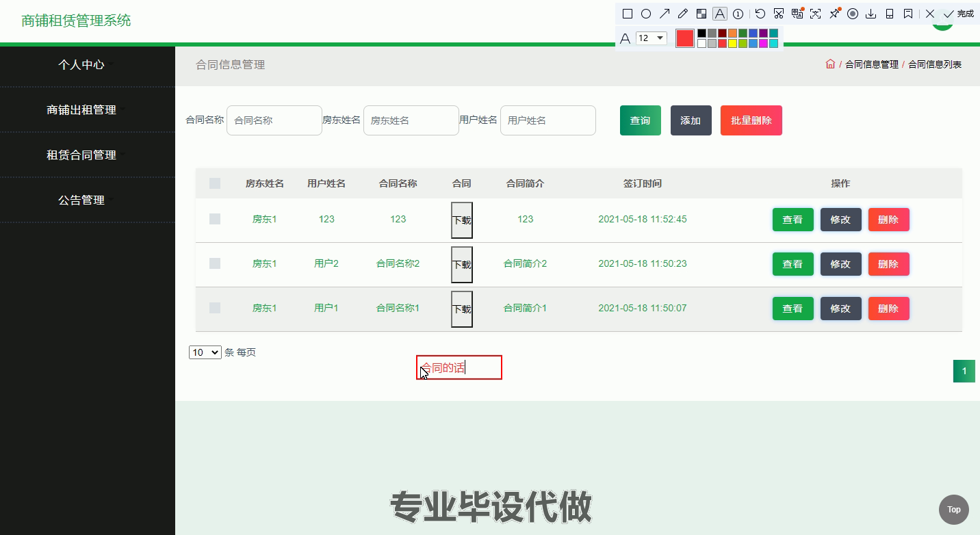The height and width of the screenshot is (535, 980).
Task: Select the arrow annotation tool
Action: pyautogui.click(x=664, y=14)
